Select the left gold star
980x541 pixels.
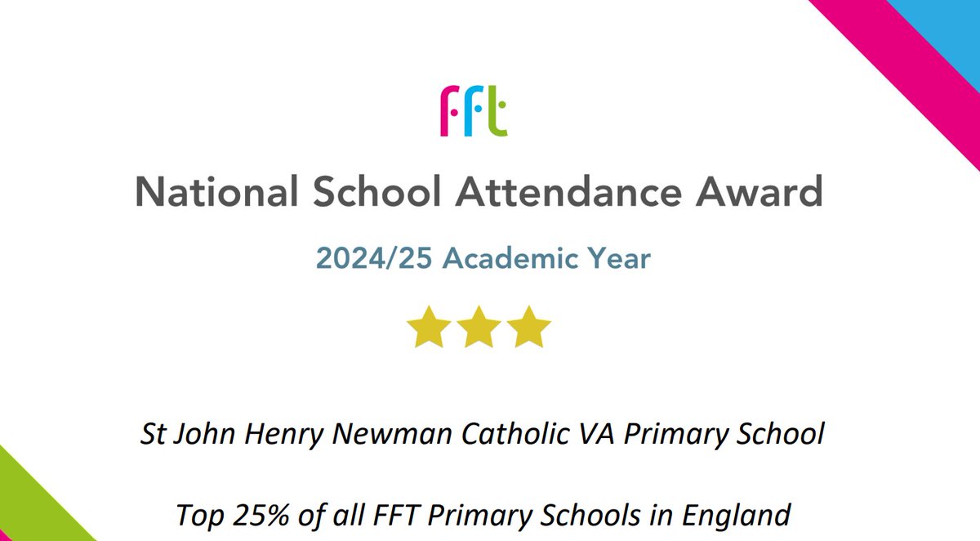[x=428, y=327]
